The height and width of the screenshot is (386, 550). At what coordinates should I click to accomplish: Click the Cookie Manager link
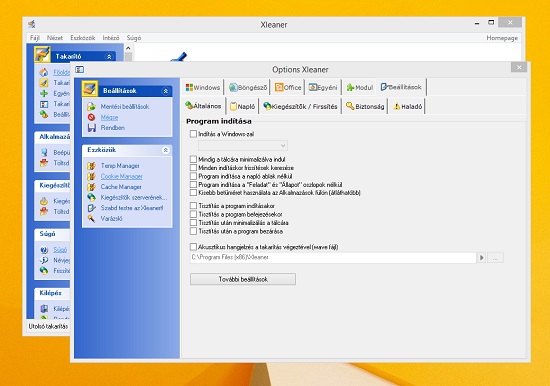121,176
